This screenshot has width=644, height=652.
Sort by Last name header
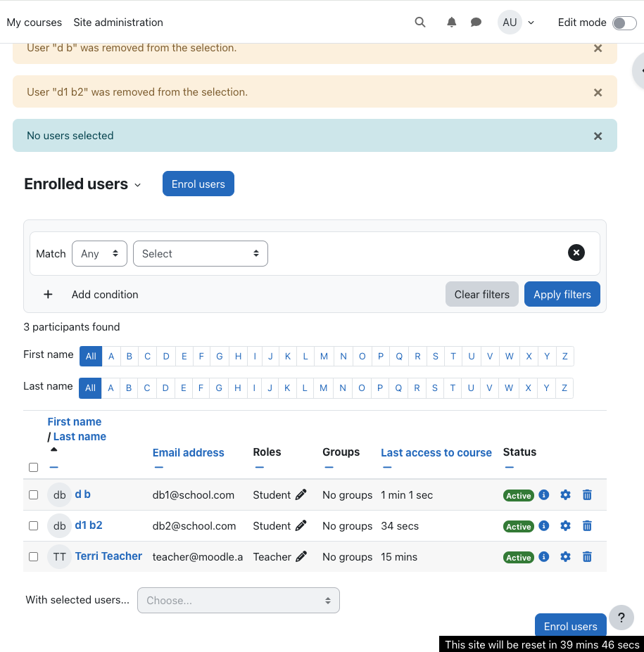[x=80, y=437]
